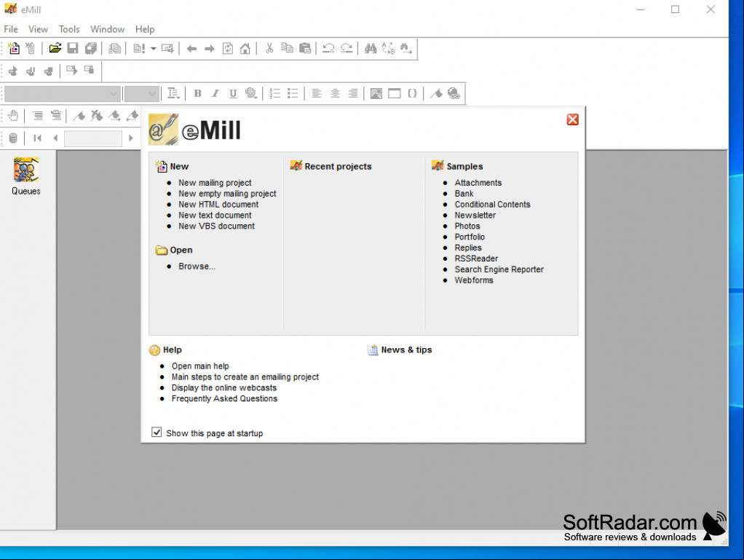Toggle Italic formatting
This screenshot has height=560, width=744.
click(215, 93)
